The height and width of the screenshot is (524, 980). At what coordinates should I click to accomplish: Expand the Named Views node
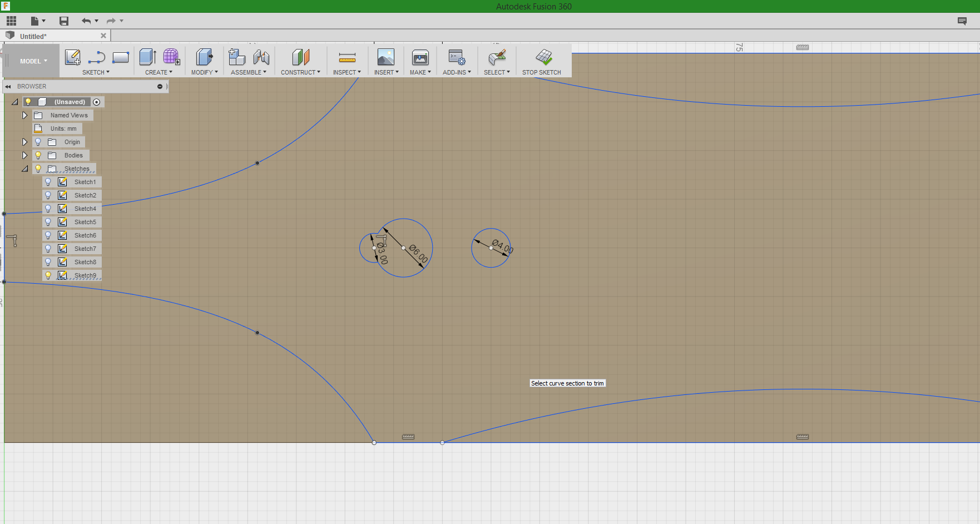click(x=24, y=115)
